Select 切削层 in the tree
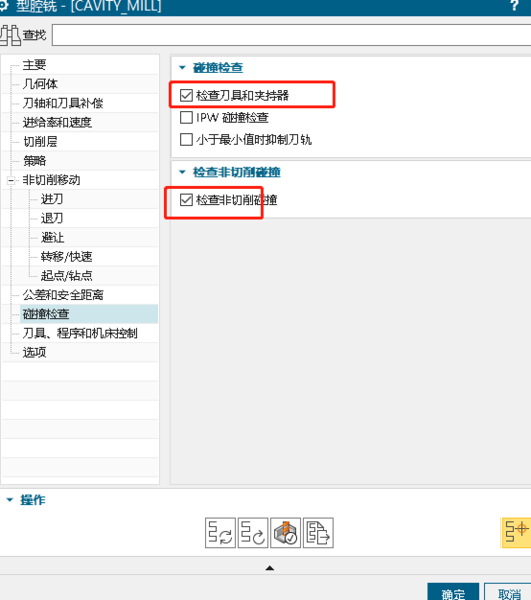Screen dimensions: 531x600 point(40,142)
